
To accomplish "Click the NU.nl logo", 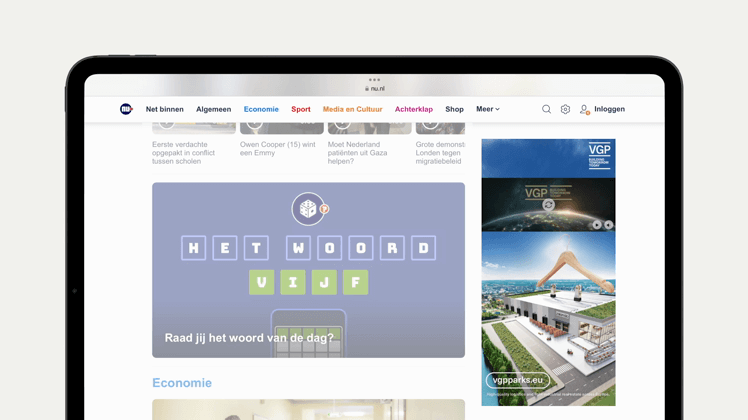I will tap(126, 109).
